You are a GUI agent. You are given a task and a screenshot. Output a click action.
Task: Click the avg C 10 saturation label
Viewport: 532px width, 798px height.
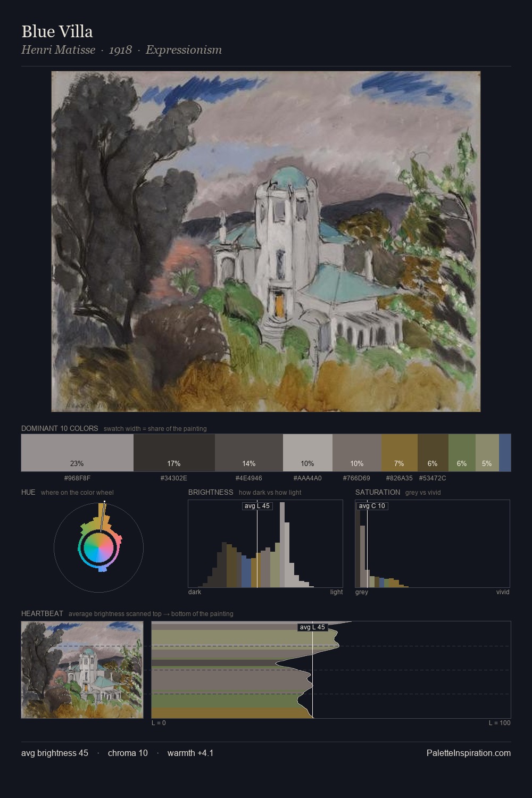click(372, 506)
